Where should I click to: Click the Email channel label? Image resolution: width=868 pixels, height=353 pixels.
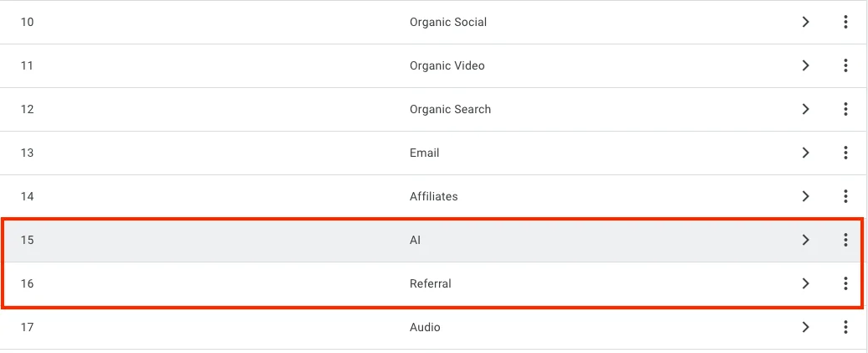[x=424, y=153]
